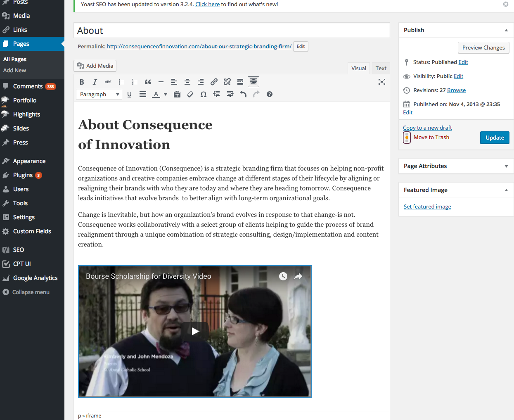Dismiss the Yoast SEO update notice

tap(506, 5)
